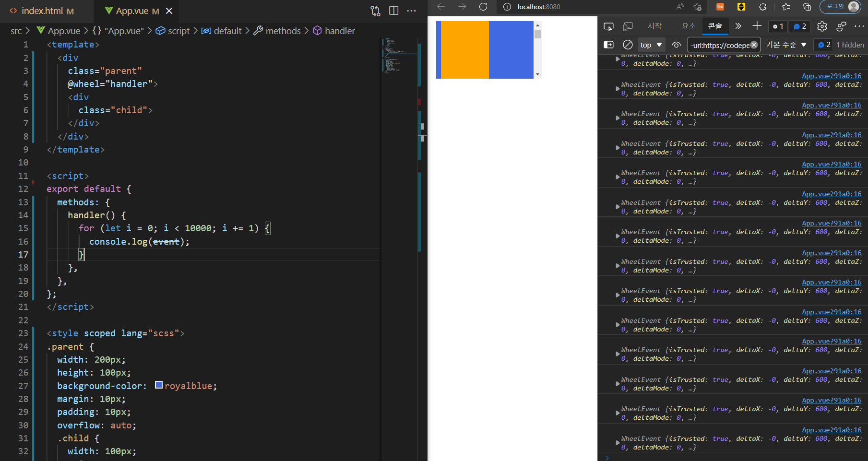Open the topmost App.vue?91a0:16 source link
868x461 pixels.
tap(832, 76)
